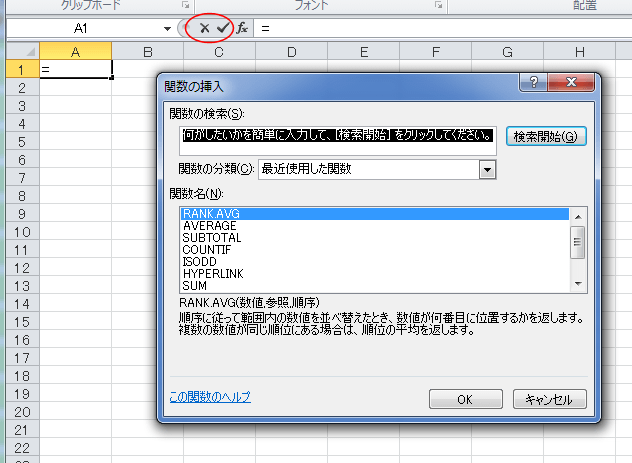Select row 5 header
The image size is (632, 463).
pos(23,141)
